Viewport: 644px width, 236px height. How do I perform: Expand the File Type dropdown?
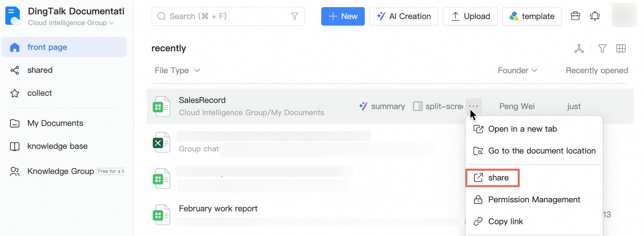tap(177, 71)
